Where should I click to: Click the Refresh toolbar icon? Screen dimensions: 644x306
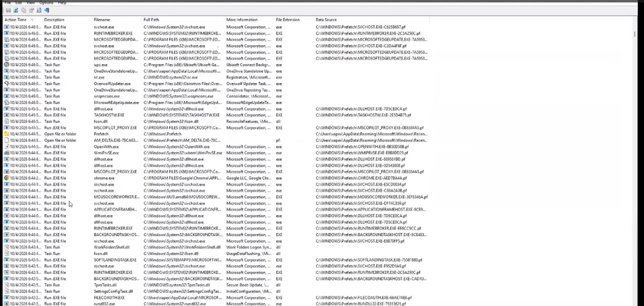click(x=16, y=10)
